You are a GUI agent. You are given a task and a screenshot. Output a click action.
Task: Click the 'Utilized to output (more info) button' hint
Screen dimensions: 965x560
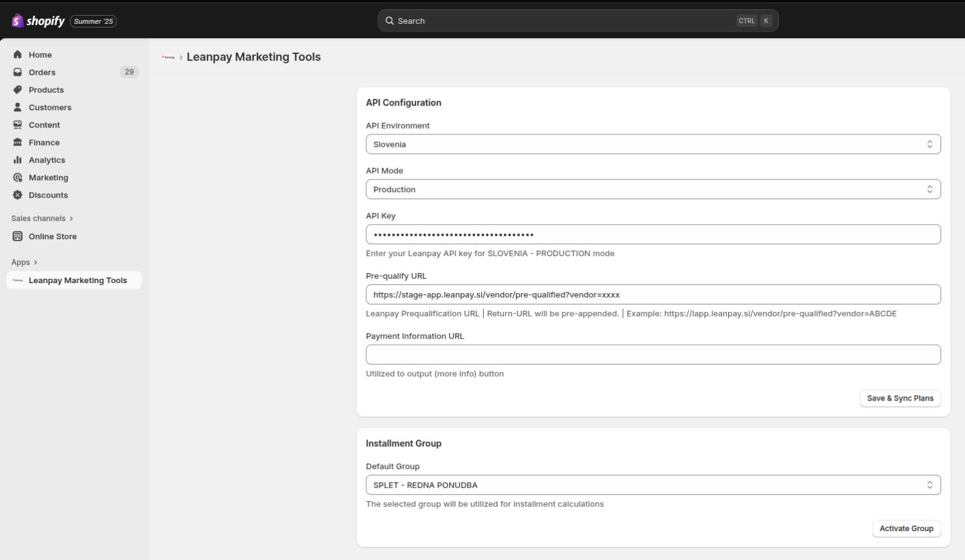click(435, 374)
